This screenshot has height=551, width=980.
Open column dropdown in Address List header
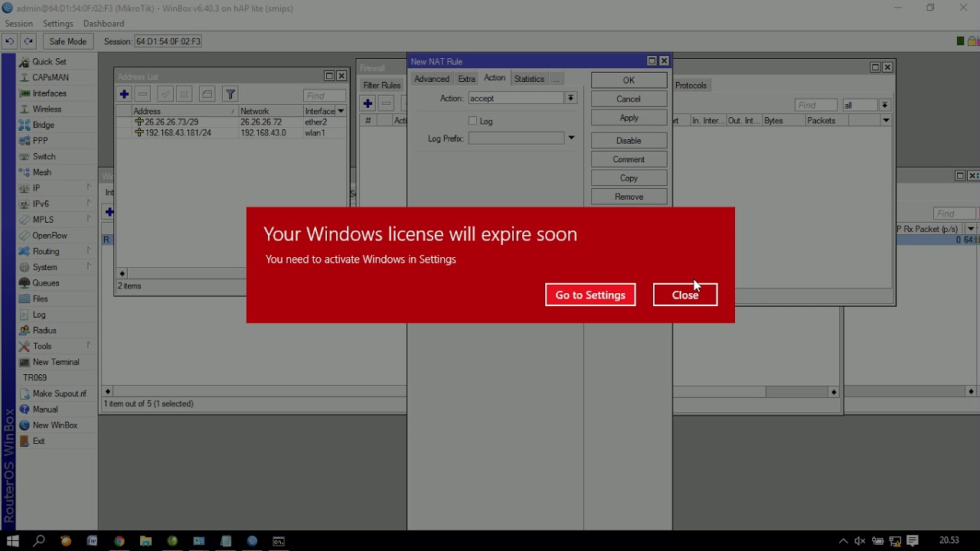coord(341,112)
